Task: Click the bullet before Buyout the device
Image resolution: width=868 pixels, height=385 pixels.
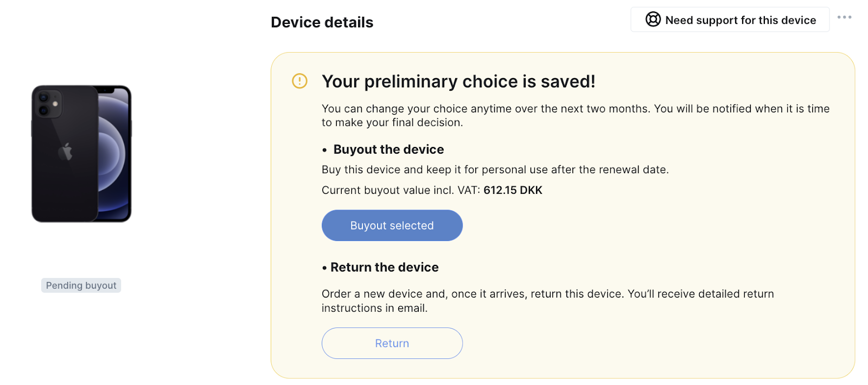Action: tap(324, 150)
